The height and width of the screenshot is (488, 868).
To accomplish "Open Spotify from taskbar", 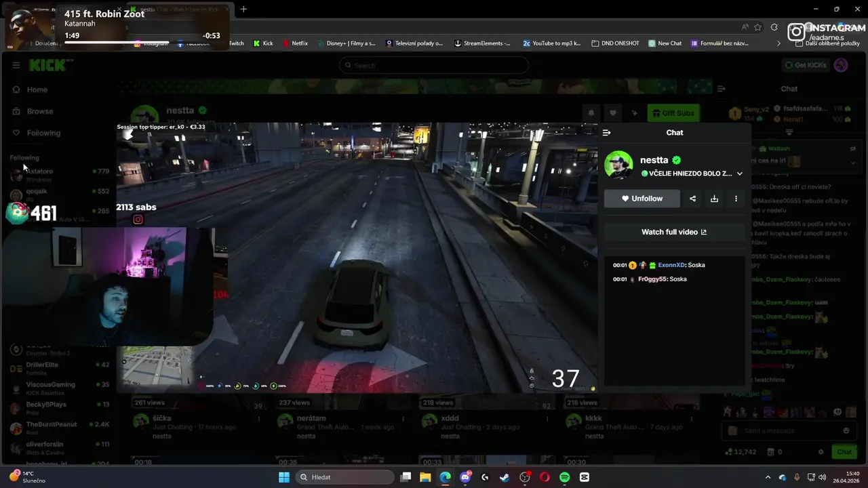I will (x=564, y=477).
